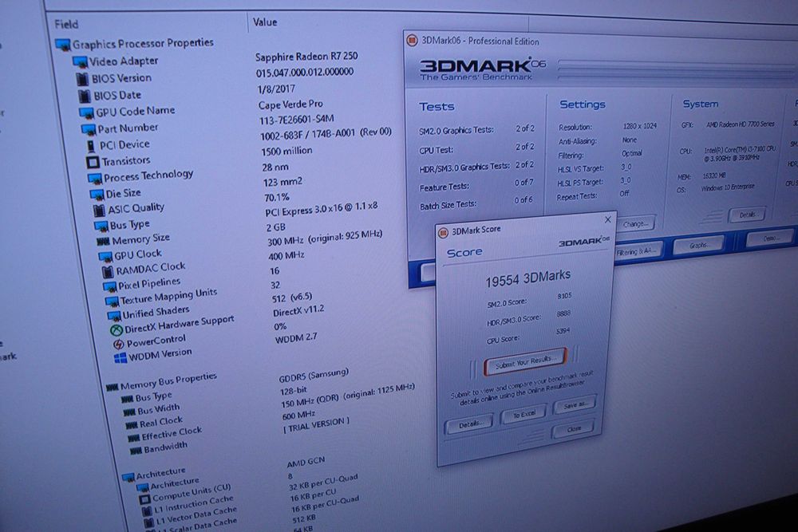Viewport: 798px width, 532px height.
Task: Click the SM2.0 Graphics Tests row
Action: (477, 129)
